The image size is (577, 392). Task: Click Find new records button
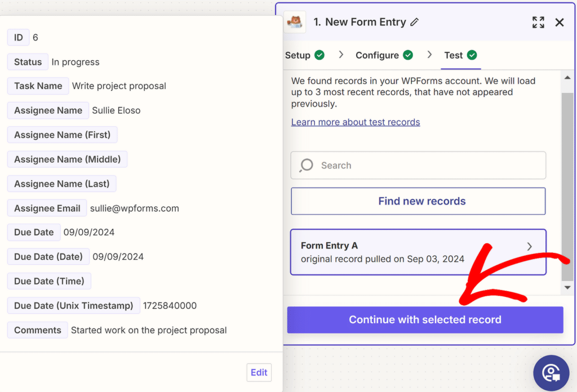coord(418,201)
